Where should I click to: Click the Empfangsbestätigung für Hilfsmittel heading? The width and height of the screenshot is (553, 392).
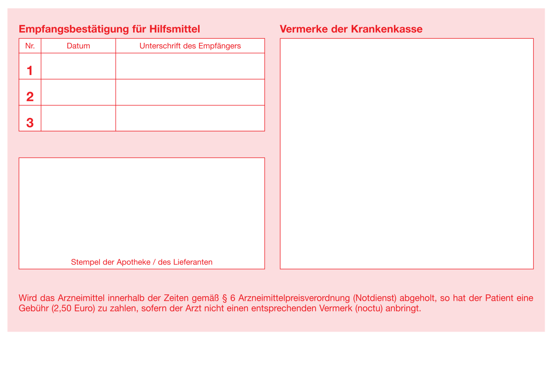tap(109, 29)
